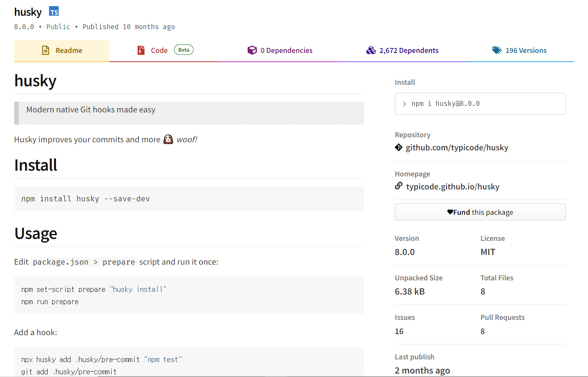Select the 0 Dependencies tab
Screen dimensions: 588x377
pos(286,50)
